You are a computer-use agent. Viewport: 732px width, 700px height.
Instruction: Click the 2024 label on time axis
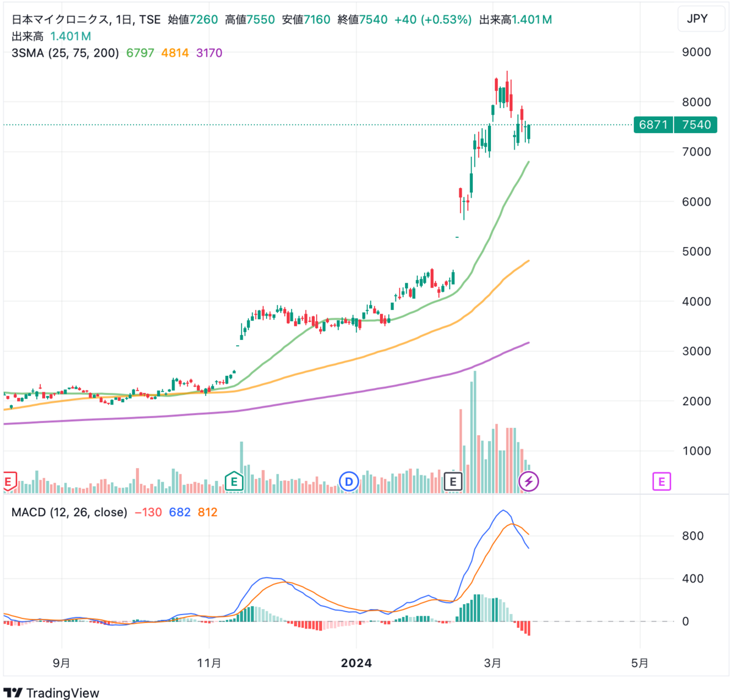point(356,663)
